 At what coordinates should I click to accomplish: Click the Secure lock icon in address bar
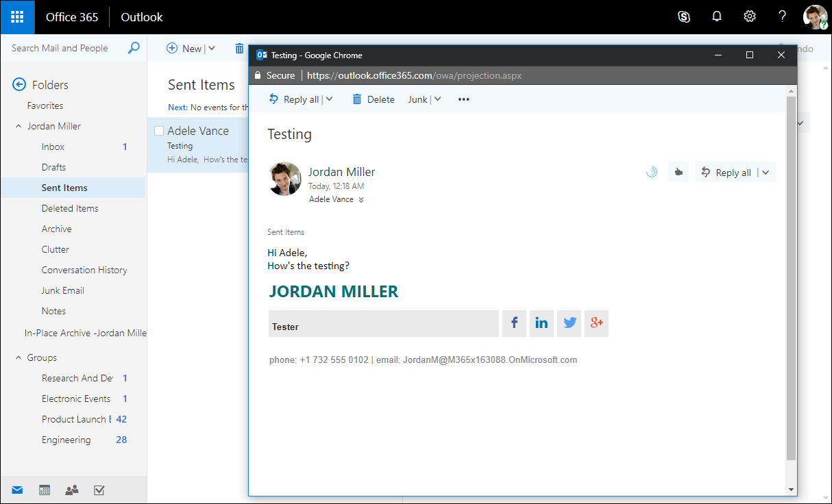[258, 75]
